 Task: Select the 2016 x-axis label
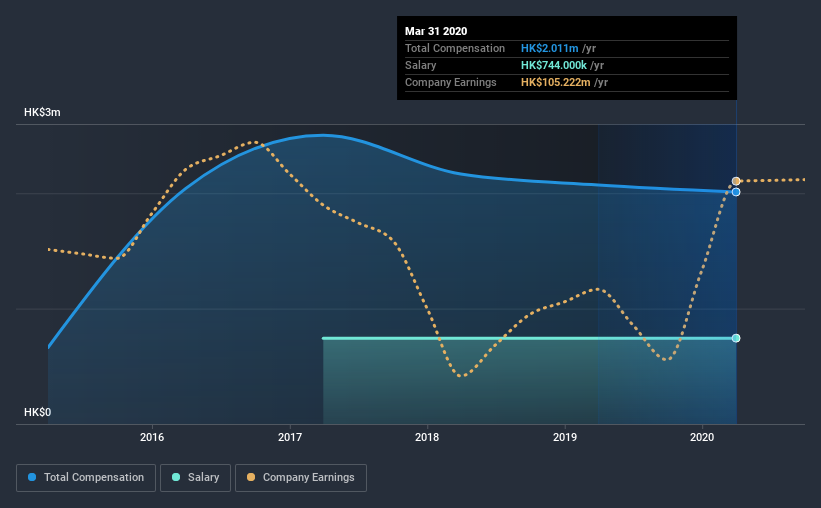click(152, 437)
